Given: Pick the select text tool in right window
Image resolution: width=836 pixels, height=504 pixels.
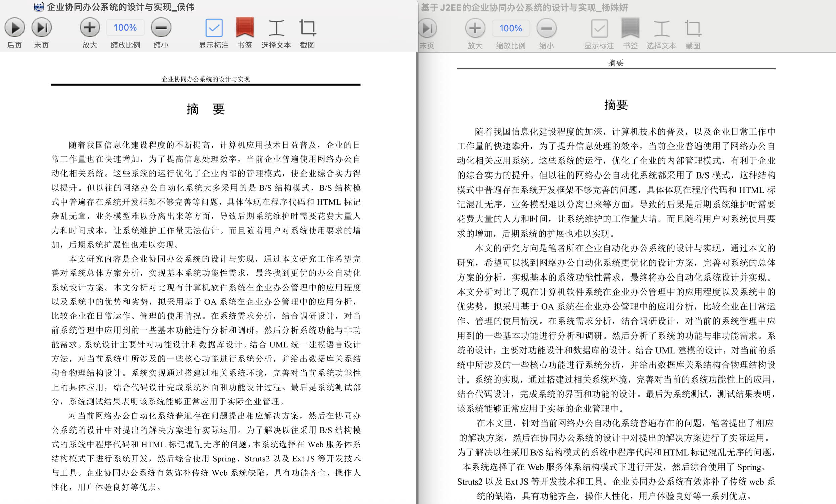Looking at the screenshot, I should (x=661, y=29).
